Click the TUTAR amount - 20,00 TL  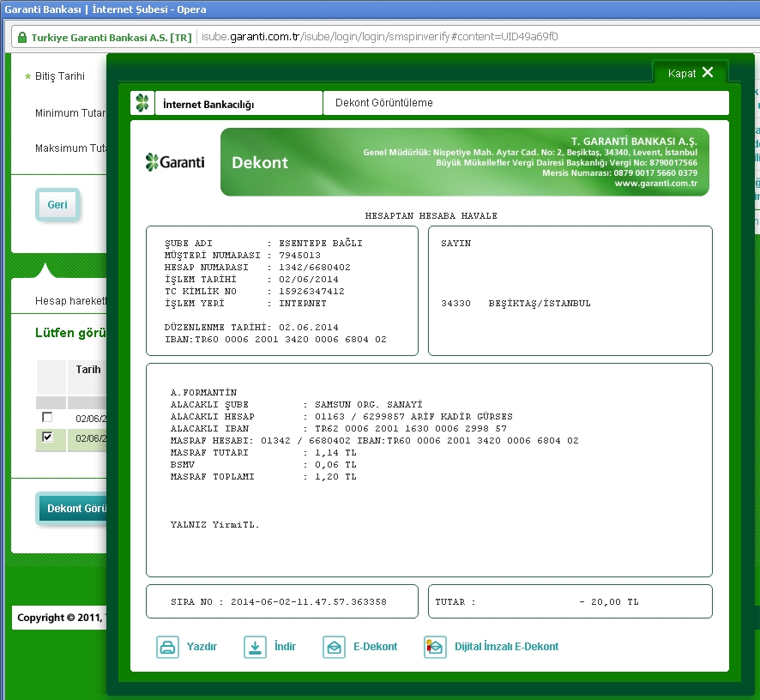(609, 601)
